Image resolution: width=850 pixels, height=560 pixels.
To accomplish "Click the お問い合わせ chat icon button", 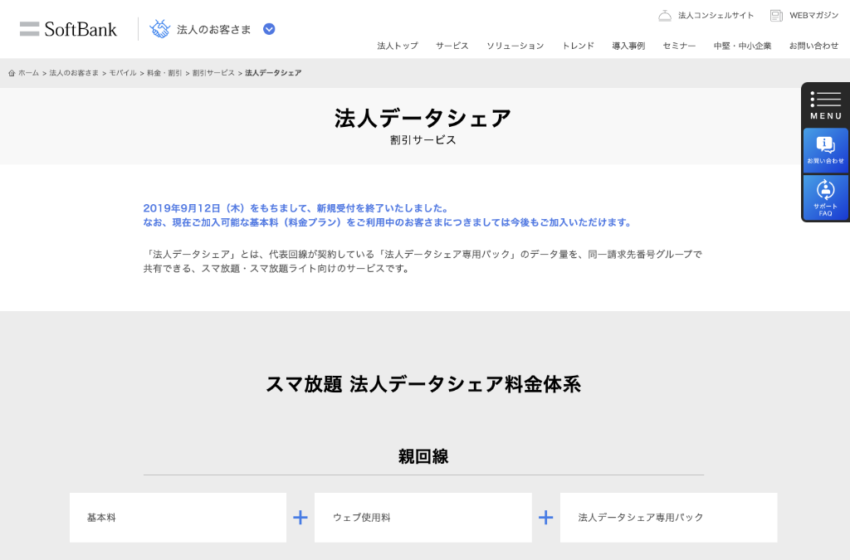I will (x=826, y=149).
